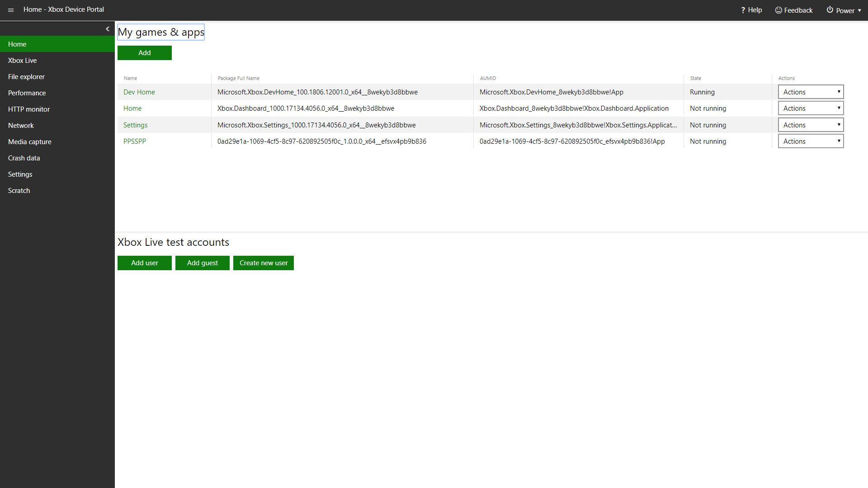Collapse the sidebar with chevron arrow
Viewport: 868px width, 488px height.
pos(108,29)
